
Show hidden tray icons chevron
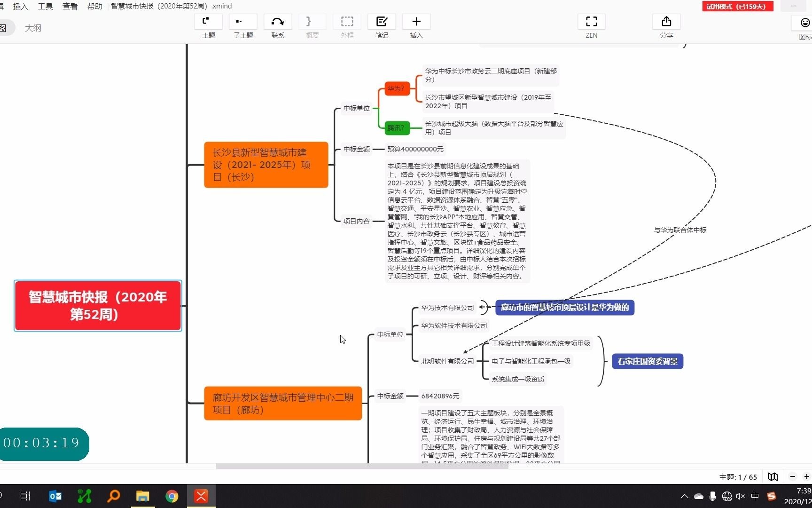[x=685, y=496]
